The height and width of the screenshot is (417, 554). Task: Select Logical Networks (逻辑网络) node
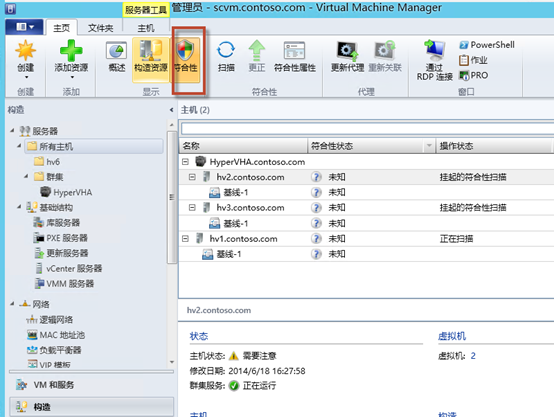(x=49, y=320)
